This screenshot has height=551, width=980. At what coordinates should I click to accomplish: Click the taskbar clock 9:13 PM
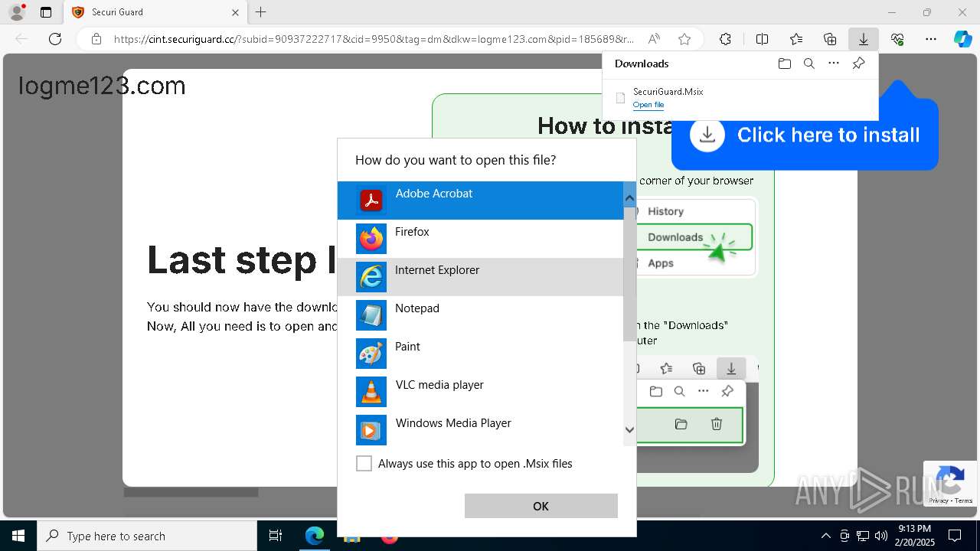914,536
